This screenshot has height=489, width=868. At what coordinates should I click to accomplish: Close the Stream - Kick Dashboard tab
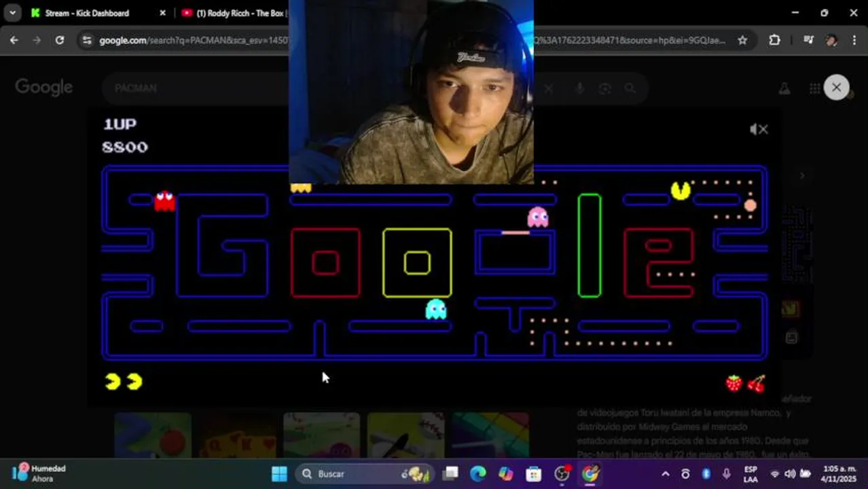pyautogui.click(x=162, y=13)
